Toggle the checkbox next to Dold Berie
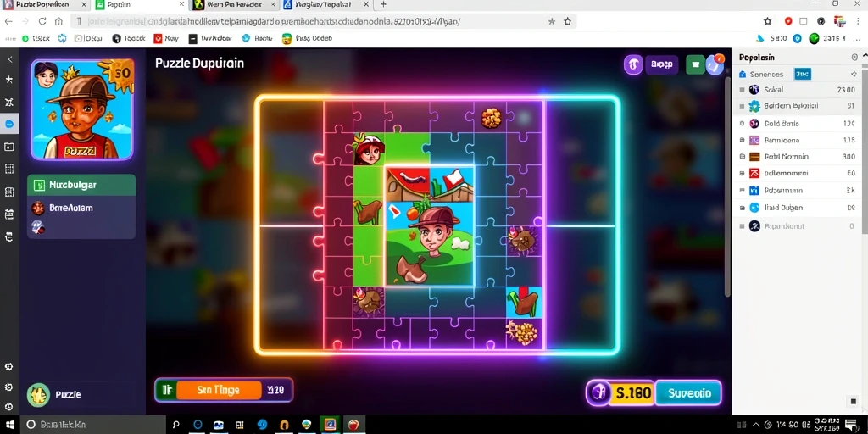The width and height of the screenshot is (868, 434). (743, 124)
